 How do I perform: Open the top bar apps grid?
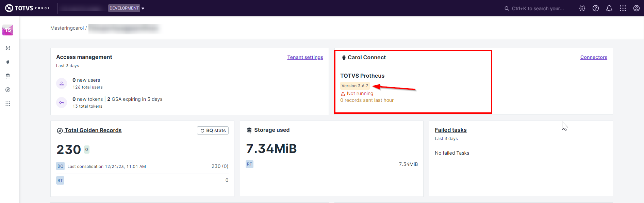coord(623,8)
